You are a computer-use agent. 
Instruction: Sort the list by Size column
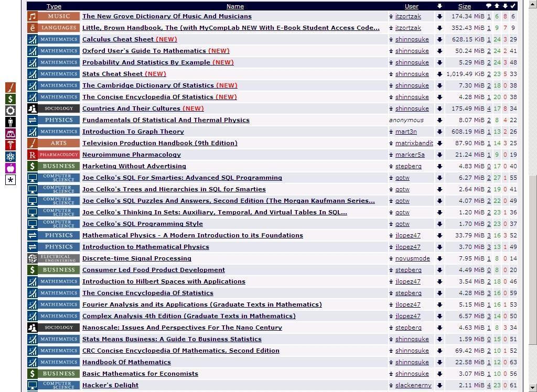(465, 6)
